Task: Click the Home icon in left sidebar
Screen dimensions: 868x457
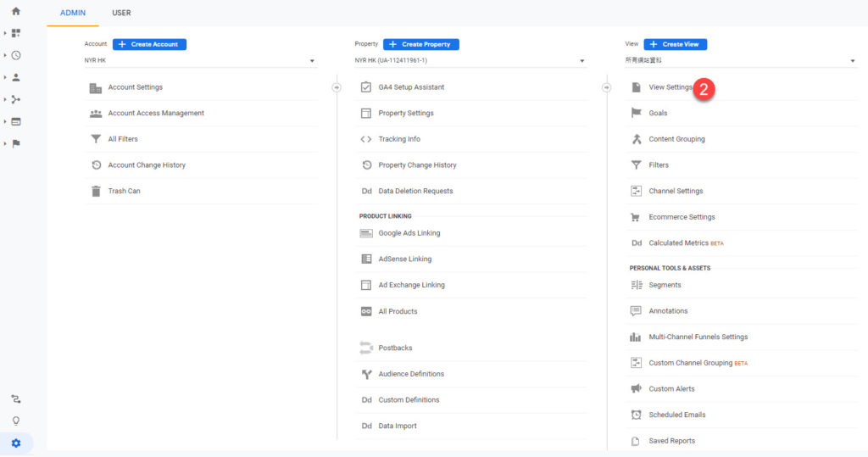Action: pyautogui.click(x=15, y=11)
